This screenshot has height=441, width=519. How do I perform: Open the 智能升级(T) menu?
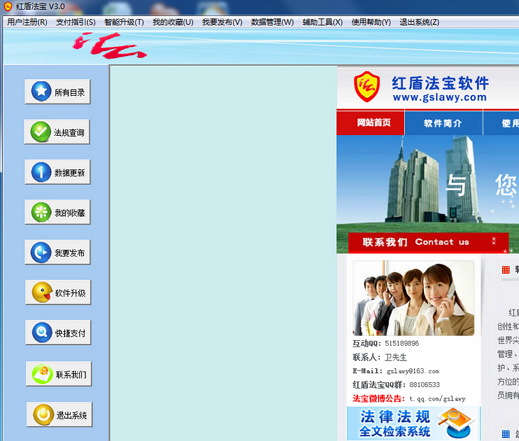[x=124, y=22]
